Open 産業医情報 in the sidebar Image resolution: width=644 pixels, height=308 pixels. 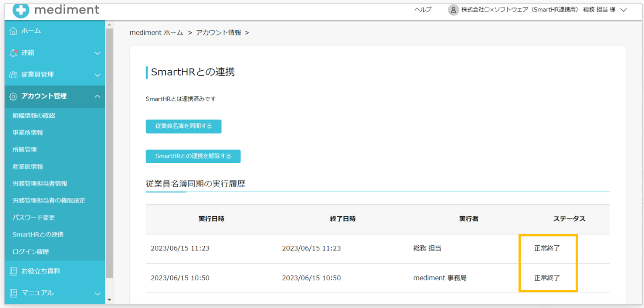[x=28, y=167]
